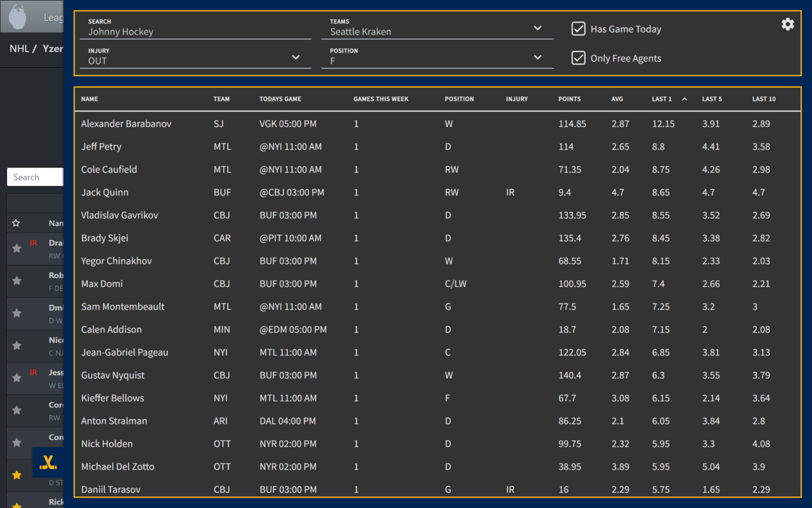Screen dimensions: 812x508
Task: Select player Calen Addison
Action: click(112, 330)
